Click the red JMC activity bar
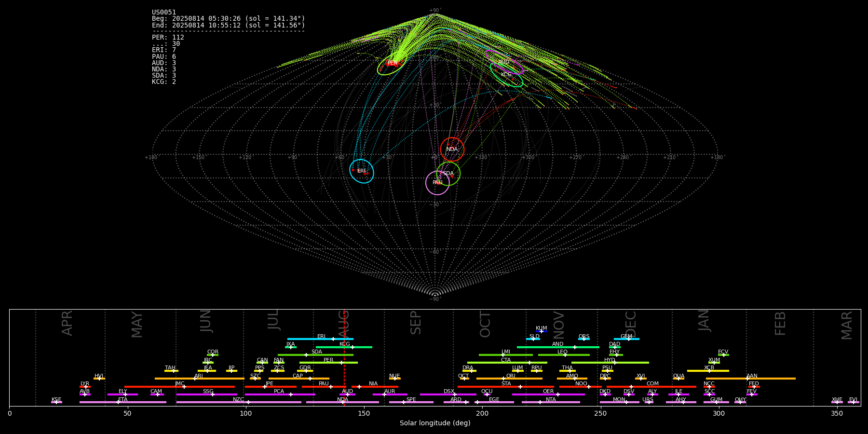Image resolution: width=868 pixels, height=434 pixels. pos(180,387)
